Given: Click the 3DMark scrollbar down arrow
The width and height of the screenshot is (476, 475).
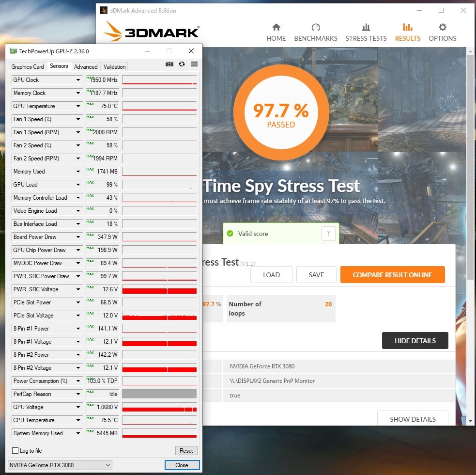Looking at the screenshot, I should pyautogui.click(x=470, y=421).
